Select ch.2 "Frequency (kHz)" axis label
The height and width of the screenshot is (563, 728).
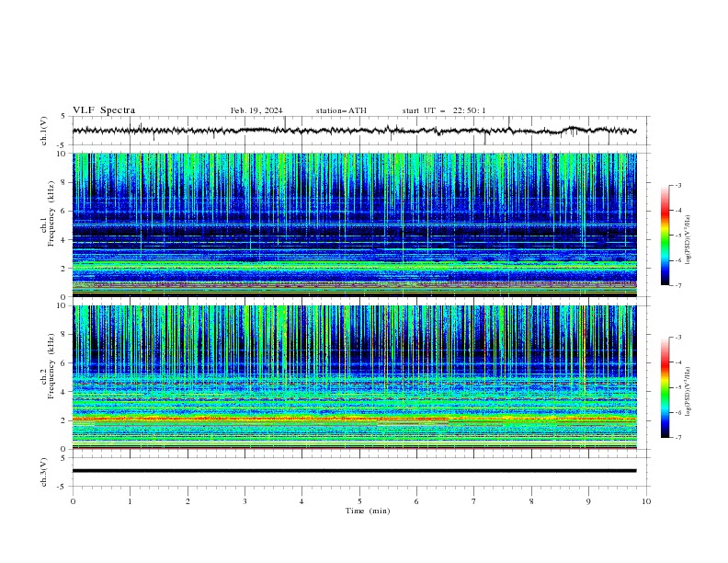pyautogui.click(x=51, y=366)
